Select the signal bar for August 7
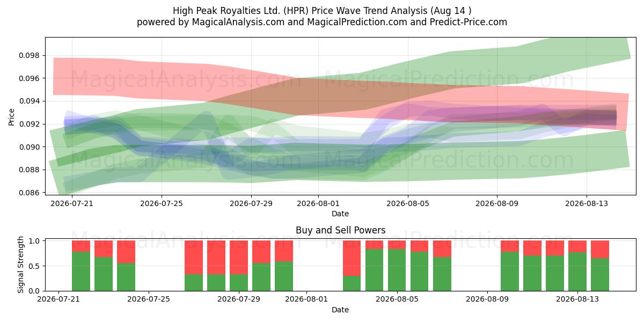The width and height of the screenshot is (644, 322). tap(442, 266)
